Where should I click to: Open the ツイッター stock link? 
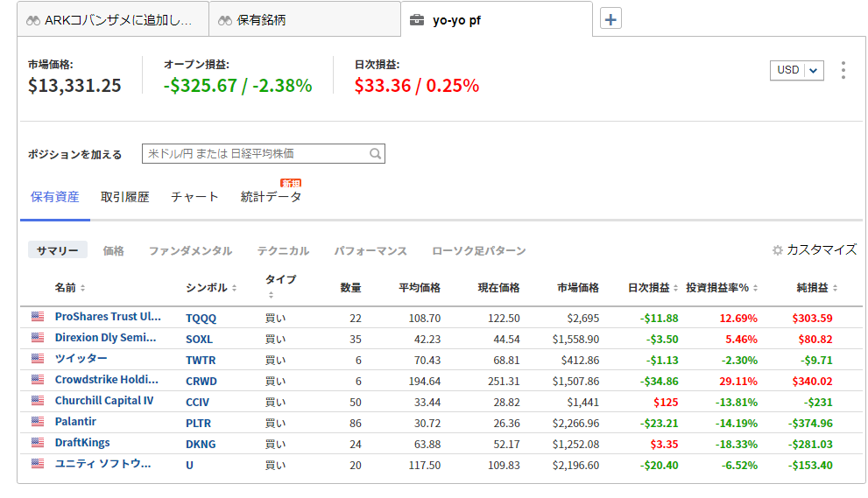click(x=81, y=359)
